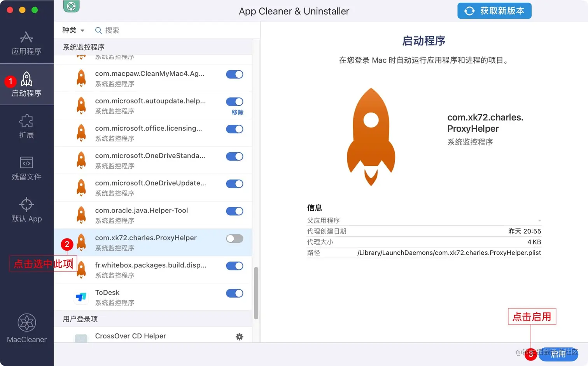Toggle fr.whitebox.packages.build switch
This screenshot has height=366, width=588.
click(234, 266)
